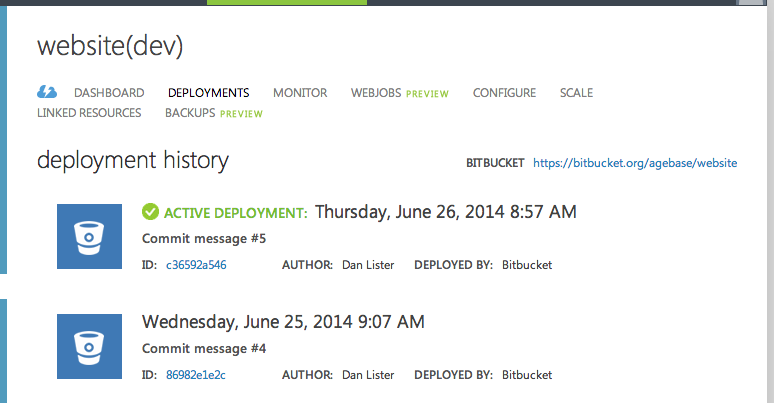Switch to the Scale tab
The image size is (774, 403).
(577, 93)
